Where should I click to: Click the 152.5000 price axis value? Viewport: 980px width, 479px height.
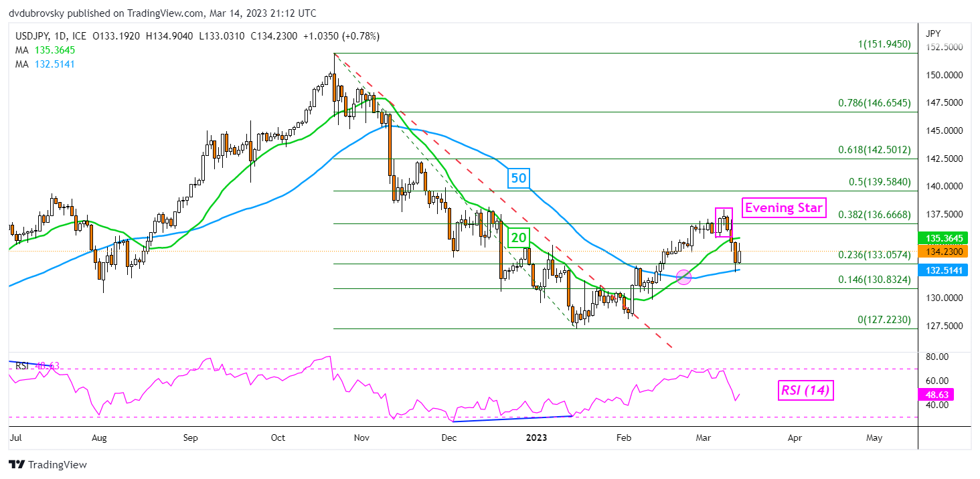pos(945,47)
